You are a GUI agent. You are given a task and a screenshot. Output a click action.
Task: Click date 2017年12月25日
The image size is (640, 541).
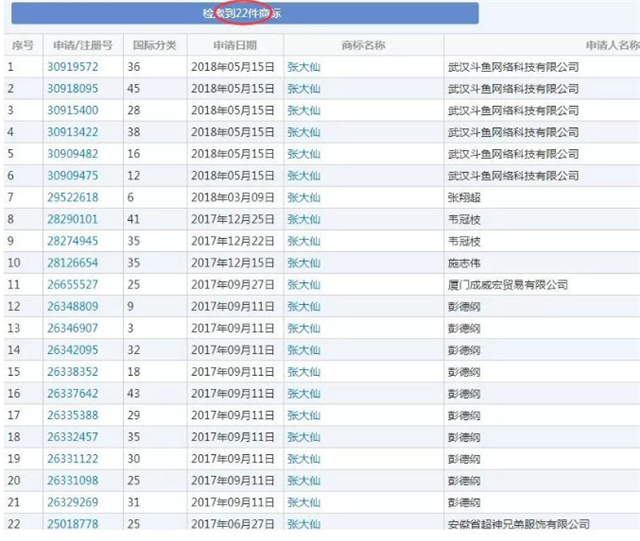click(233, 219)
